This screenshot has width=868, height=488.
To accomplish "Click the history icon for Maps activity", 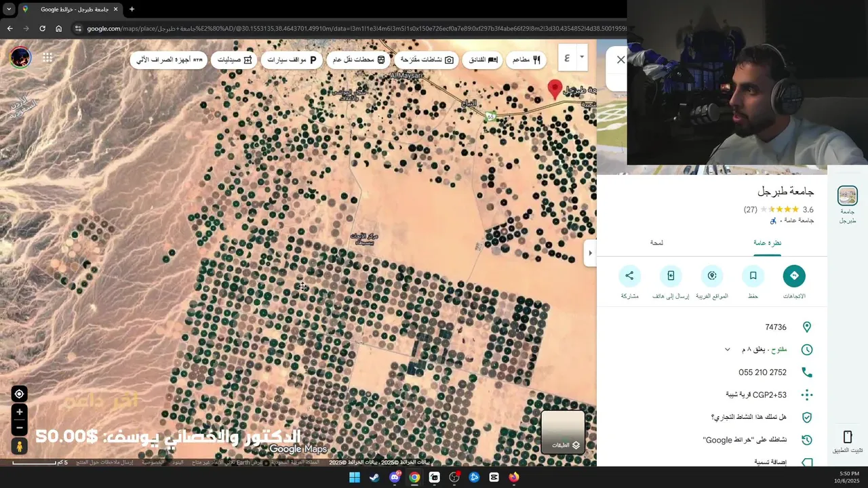I will (807, 440).
